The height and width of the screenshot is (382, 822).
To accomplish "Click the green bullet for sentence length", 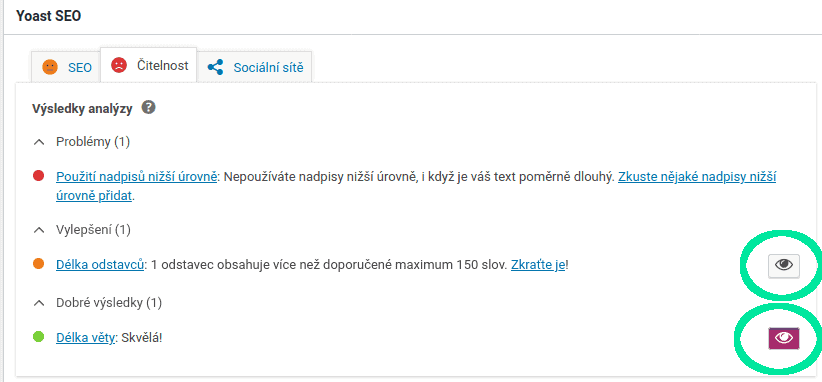I will tap(38, 337).
